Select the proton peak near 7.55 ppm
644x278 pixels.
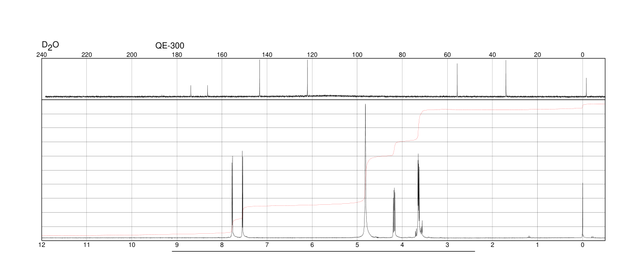(242, 194)
